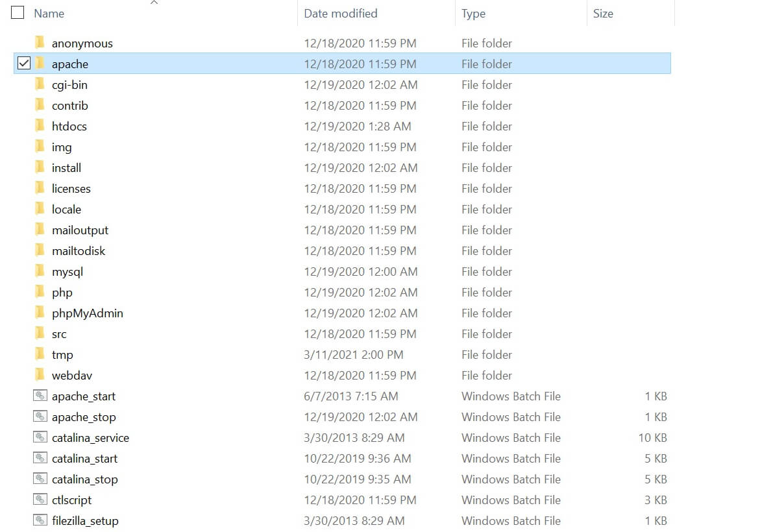Uncheck the apache folder checkbox
This screenshot has height=532, width=760.
pos(24,64)
